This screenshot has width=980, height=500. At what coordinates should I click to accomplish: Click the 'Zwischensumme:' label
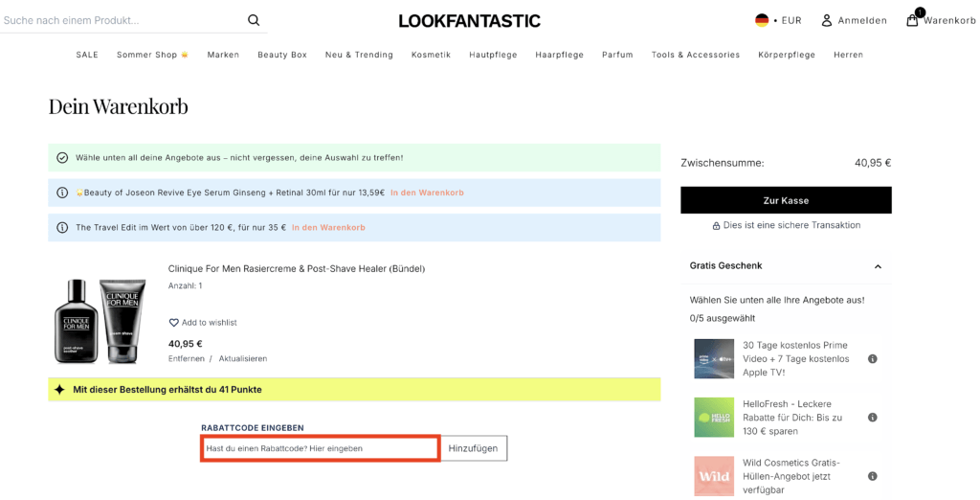[723, 164]
